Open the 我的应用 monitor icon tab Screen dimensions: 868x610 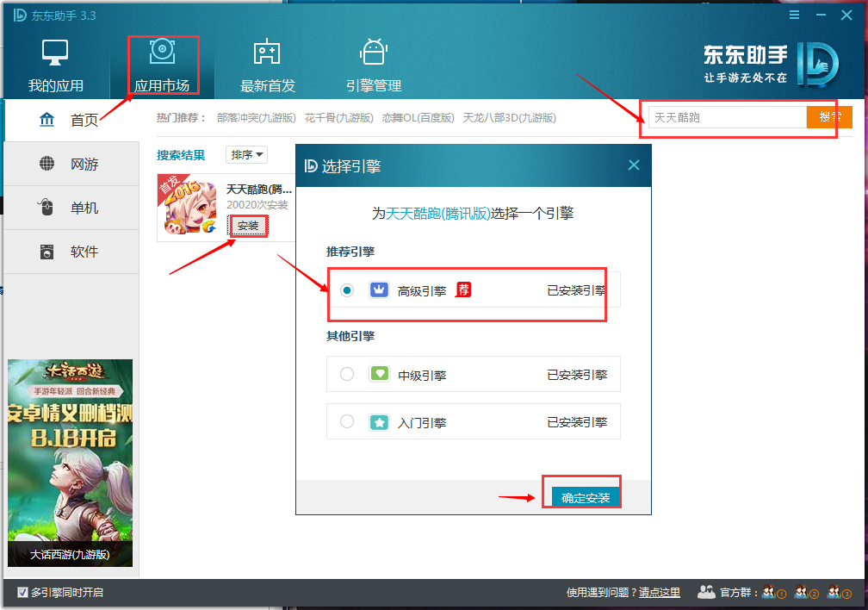click(x=55, y=65)
